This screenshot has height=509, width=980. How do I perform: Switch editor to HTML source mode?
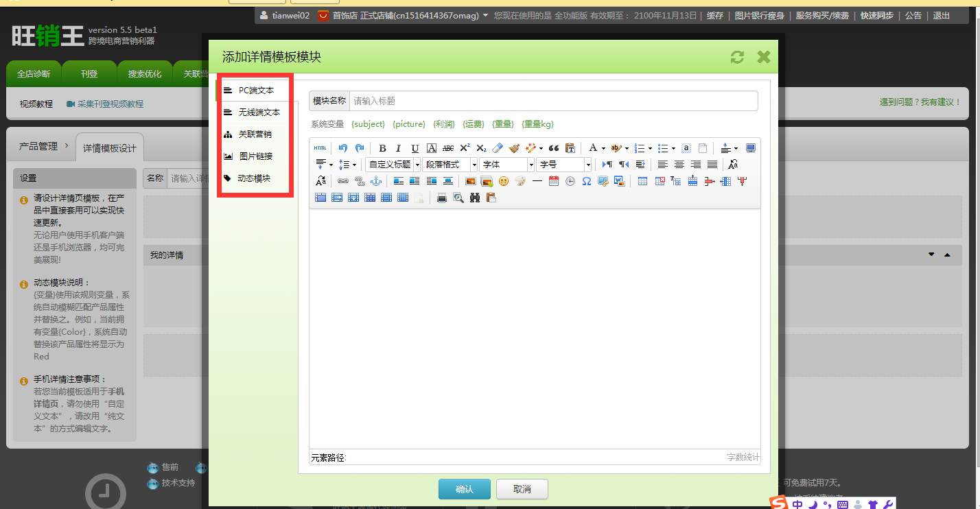click(x=320, y=148)
